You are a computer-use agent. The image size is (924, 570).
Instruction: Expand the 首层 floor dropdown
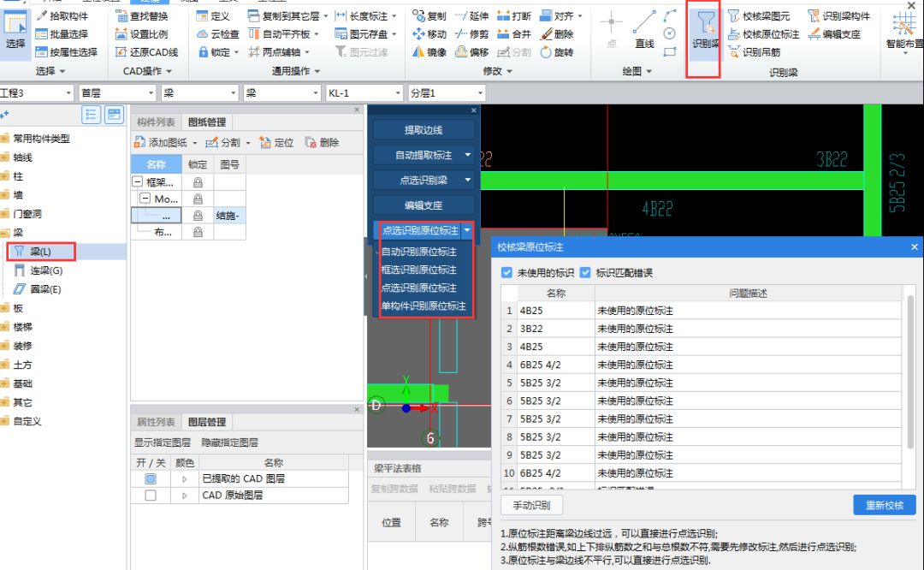[x=151, y=92]
